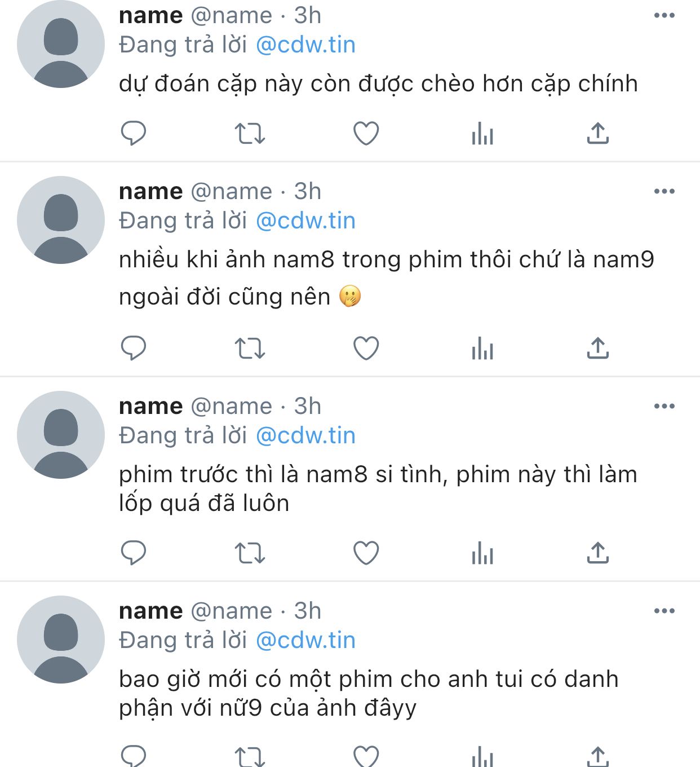Open more options on 'nhiều khi ảnh nam8' tweet
Viewport: 700px width, 767px height.
click(x=664, y=191)
